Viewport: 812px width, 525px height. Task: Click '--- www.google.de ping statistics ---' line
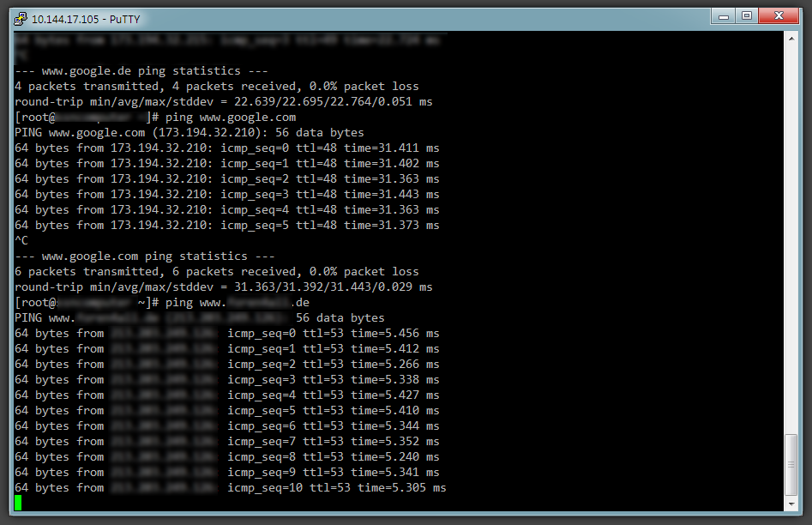pos(141,71)
